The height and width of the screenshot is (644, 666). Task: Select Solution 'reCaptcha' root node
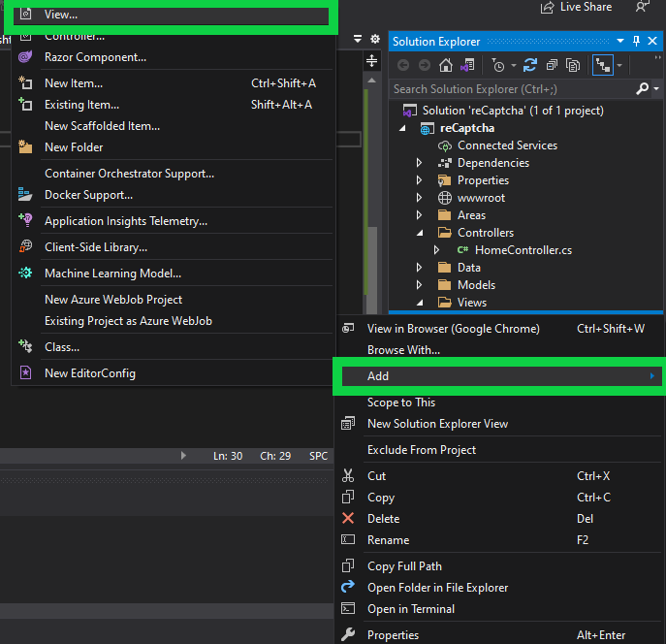pyautogui.click(x=503, y=111)
